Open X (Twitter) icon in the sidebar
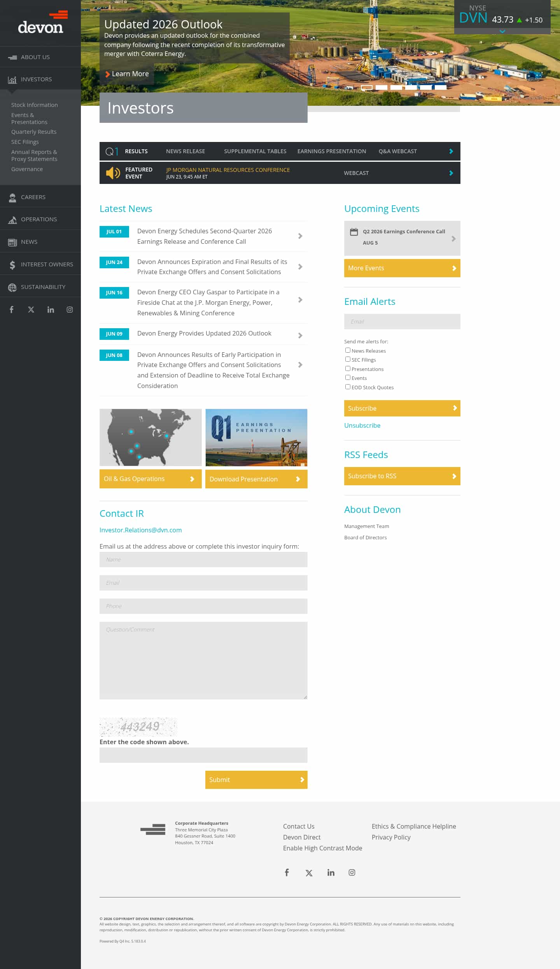This screenshot has height=969, width=560. tap(31, 310)
